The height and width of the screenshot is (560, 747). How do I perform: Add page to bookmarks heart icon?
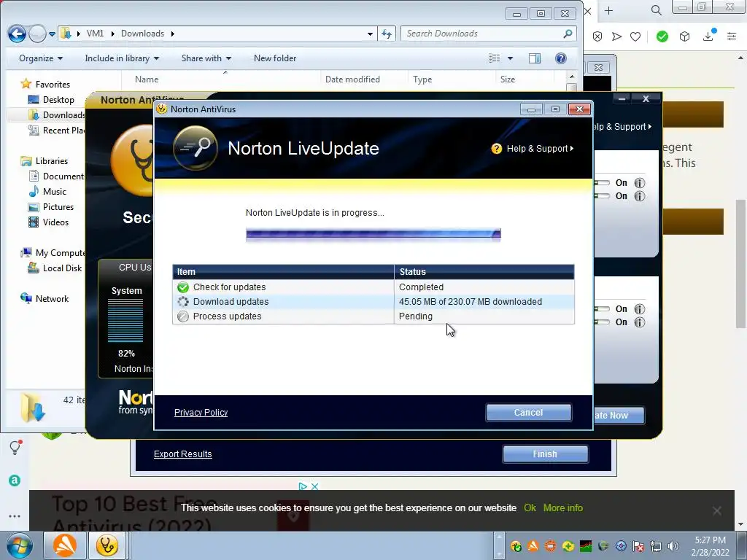coord(635,36)
